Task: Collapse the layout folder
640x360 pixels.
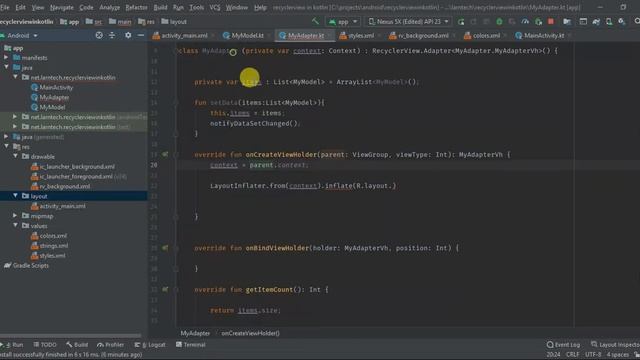Action: [x=16, y=196]
